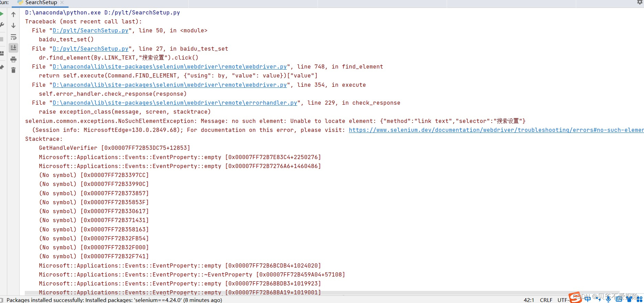
Task: Click 'D:\anaconda\python.exe D:/pylt/SearchSetup.py' command line
Action: 103,13
